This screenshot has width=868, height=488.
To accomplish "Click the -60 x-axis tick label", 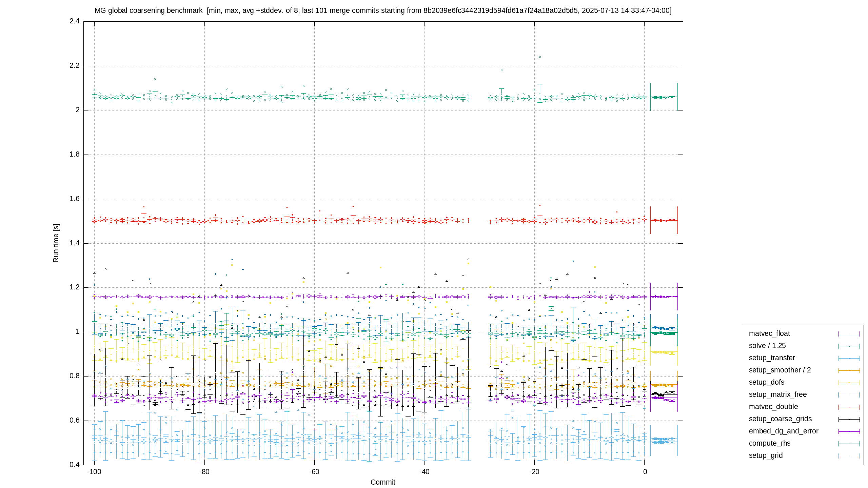I will pyautogui.click(x=314, y=472).
